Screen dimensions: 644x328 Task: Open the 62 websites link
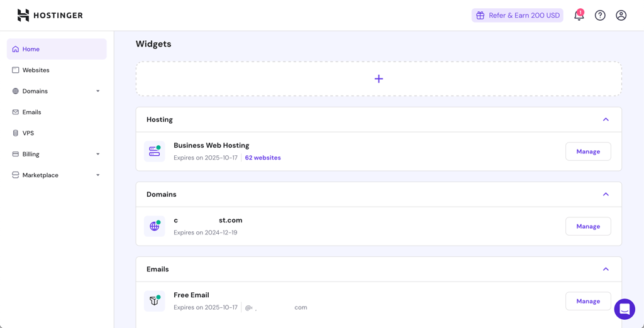tap(263, 158)
